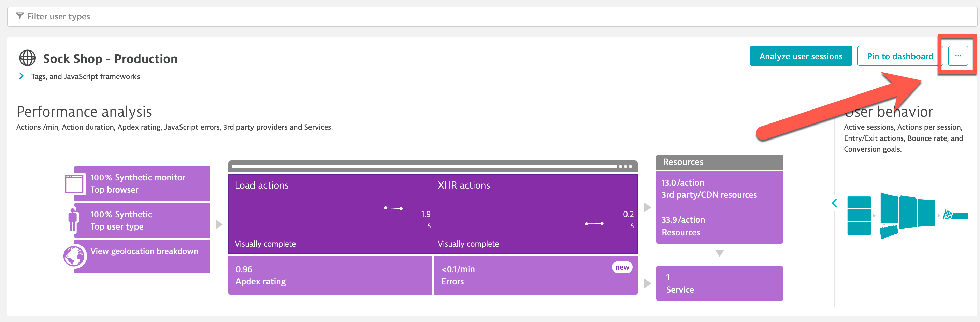Open 33.9/action Resources entry
Image resolution: width=980 pixels, height=322 pixels.
click(719, 226)
